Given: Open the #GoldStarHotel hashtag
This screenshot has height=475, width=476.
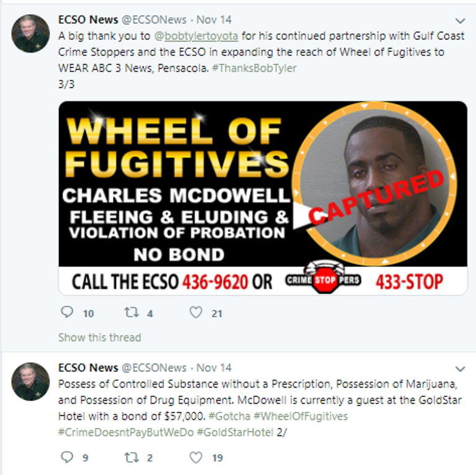Looking at the screenshot, I should [x=236, y=432].
